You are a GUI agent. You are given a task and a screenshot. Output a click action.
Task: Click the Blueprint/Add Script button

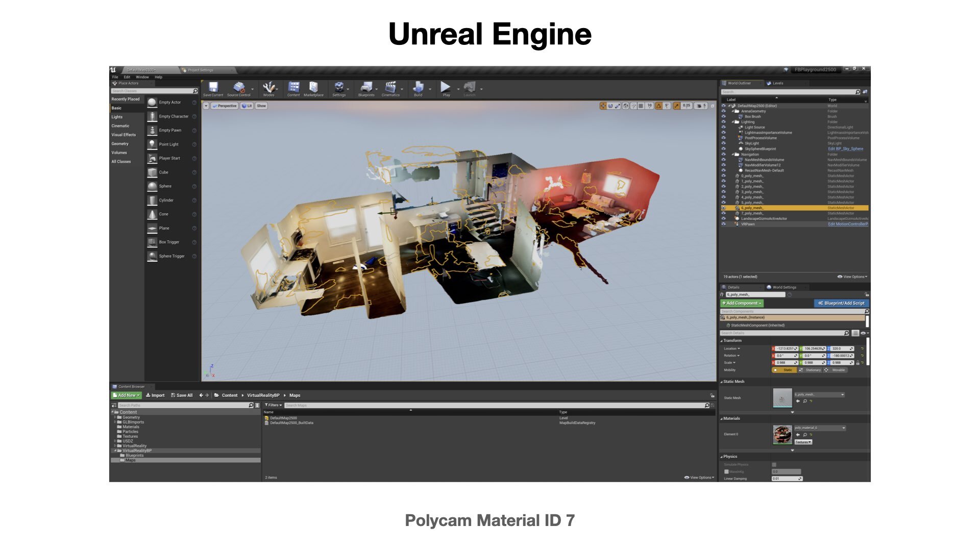[841, 303]
